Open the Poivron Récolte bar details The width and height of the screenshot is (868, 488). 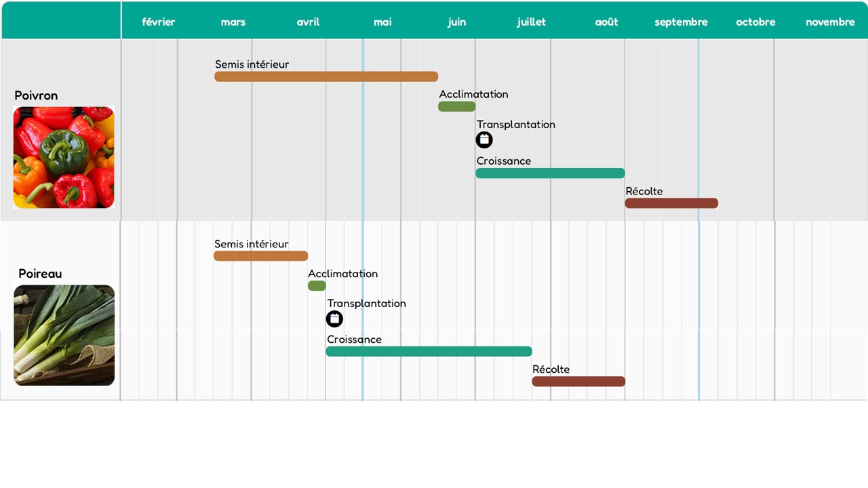click(x=671, y=203)
